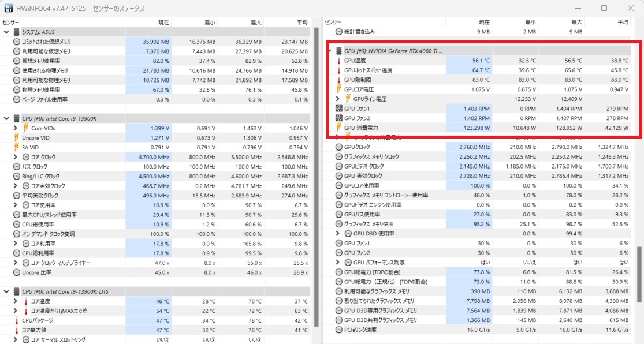The height and width of the screenshot is (344, 644).
Task: Expand the Core VIDs row
Action: 16,128
